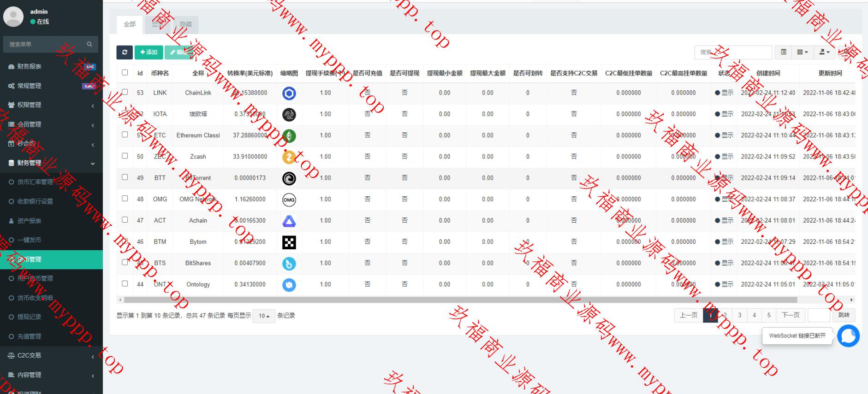Go to 下一页 next page
The height and width of the screenshot is (394, 868).
[791, 315]
